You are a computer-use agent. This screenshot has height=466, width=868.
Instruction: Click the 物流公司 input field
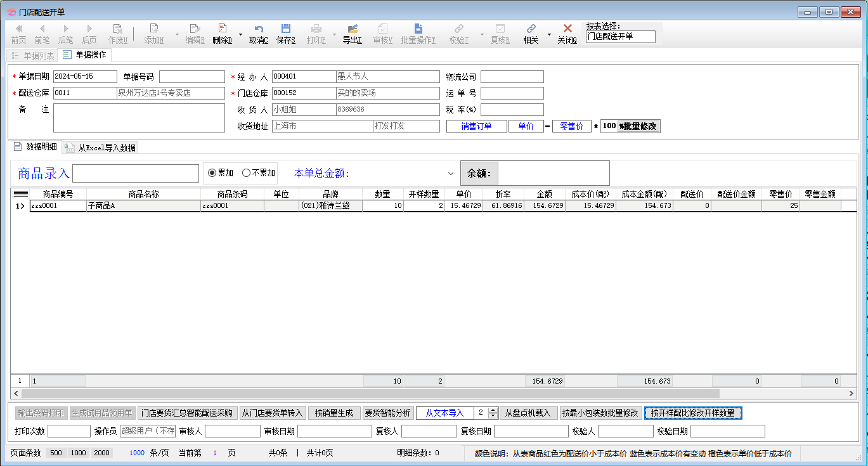[x=512, y=77]
